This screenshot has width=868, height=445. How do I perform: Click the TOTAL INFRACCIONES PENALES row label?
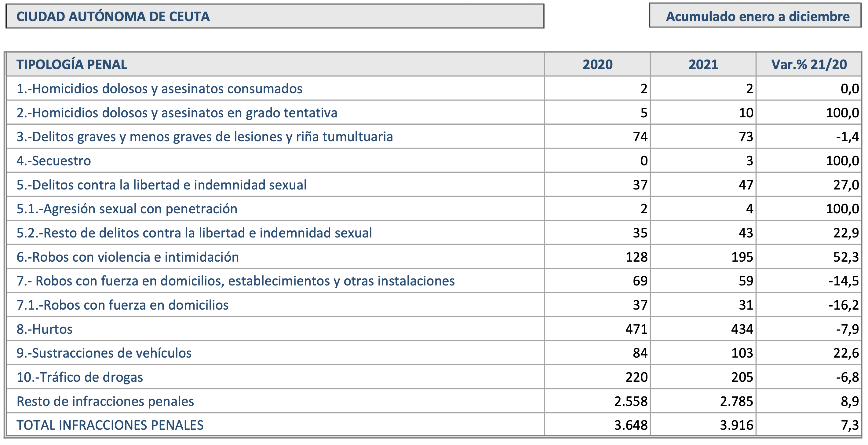[110, 425]
